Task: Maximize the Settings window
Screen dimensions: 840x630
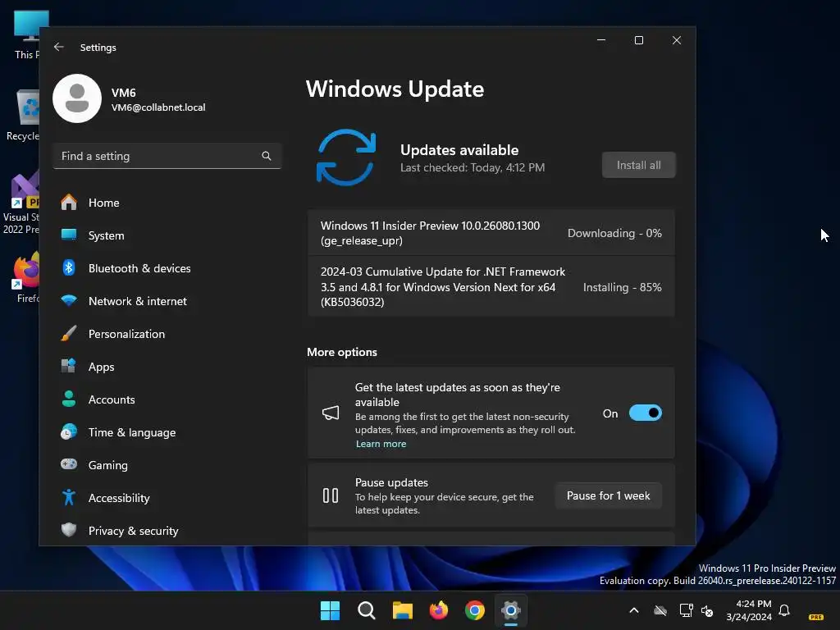Action: (638, 40)
